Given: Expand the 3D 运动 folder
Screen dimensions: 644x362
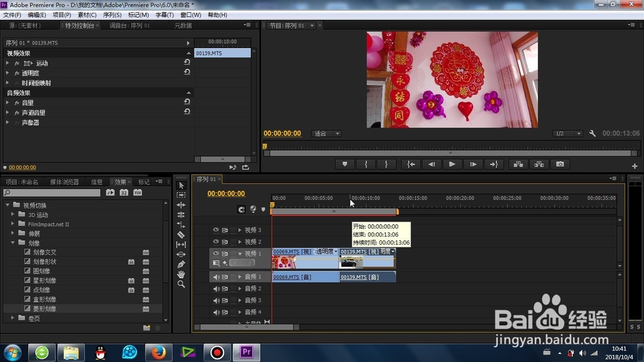Looking at the screenshot, I should 13,214.
